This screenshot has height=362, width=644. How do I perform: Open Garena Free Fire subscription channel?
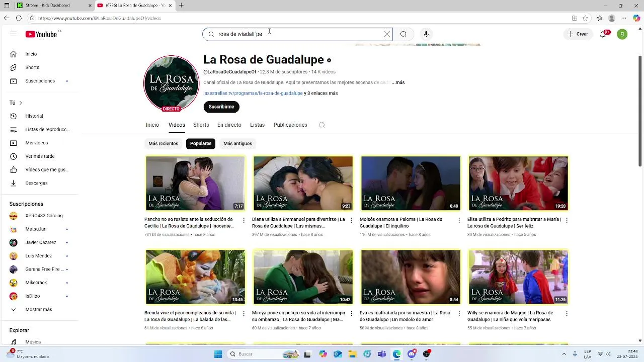click(39, 269)
